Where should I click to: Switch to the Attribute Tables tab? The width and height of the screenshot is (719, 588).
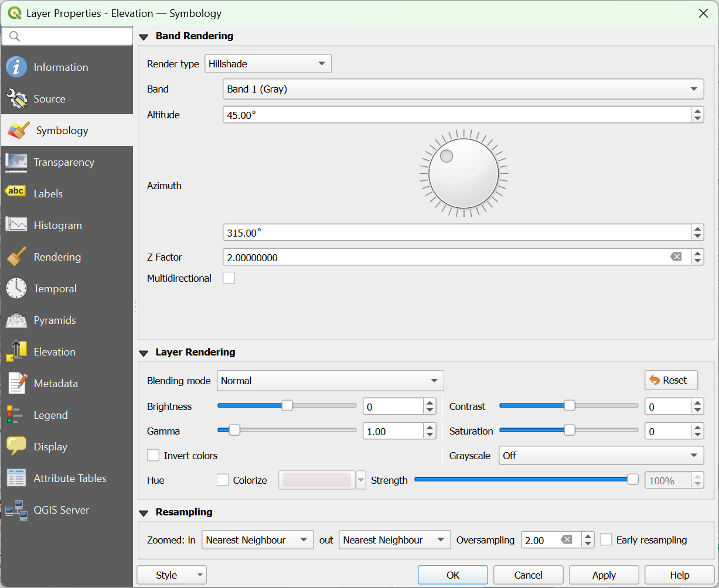[16, 478]
